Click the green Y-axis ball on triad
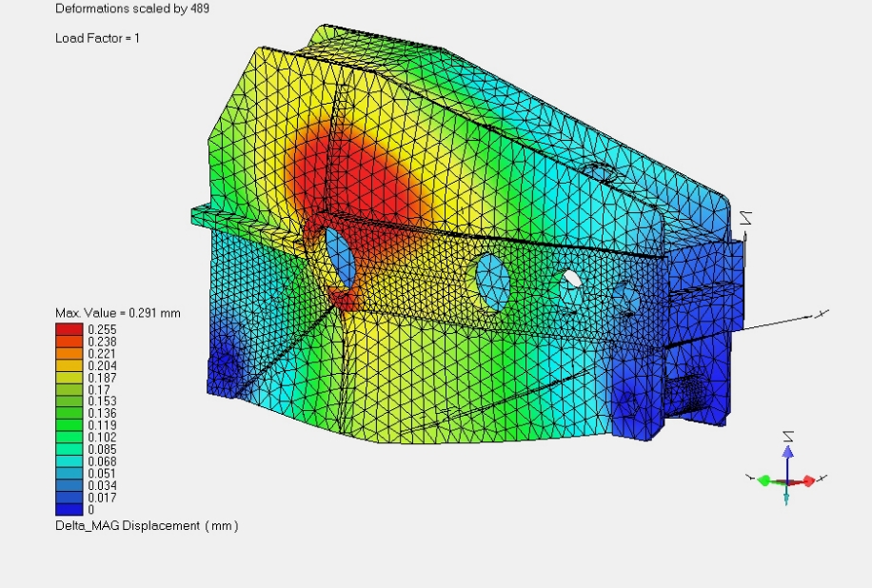Viewport: 872px width, 588px height. [x=763, y=480]
